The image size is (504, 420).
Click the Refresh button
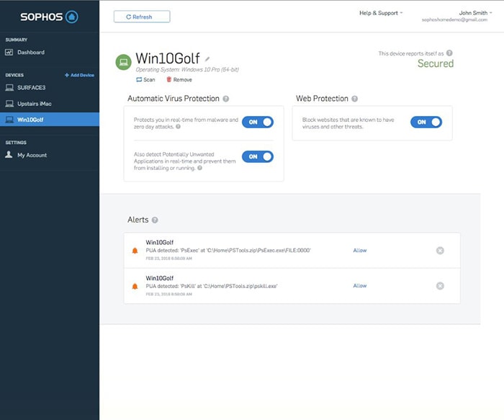tap(142, 17)
